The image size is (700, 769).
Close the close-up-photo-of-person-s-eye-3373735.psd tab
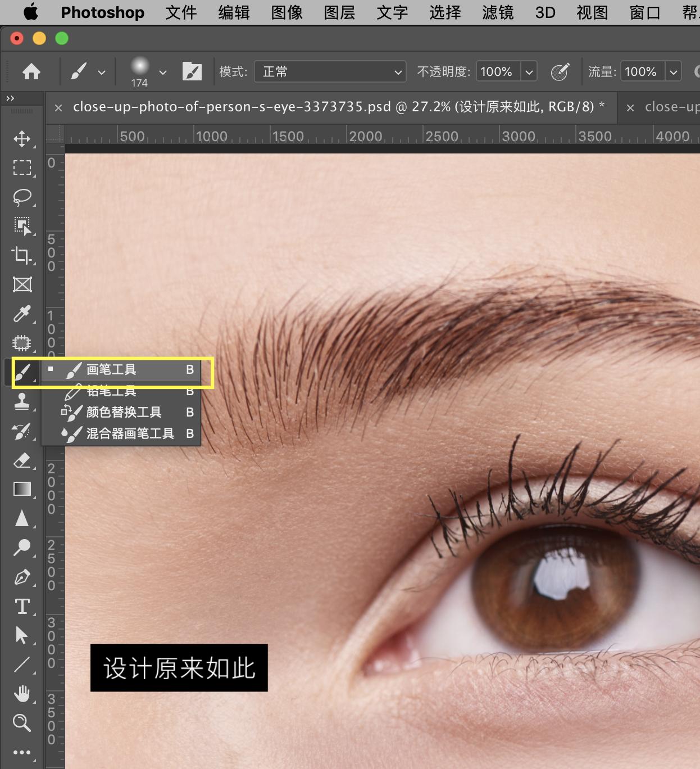tap(58, 107)
